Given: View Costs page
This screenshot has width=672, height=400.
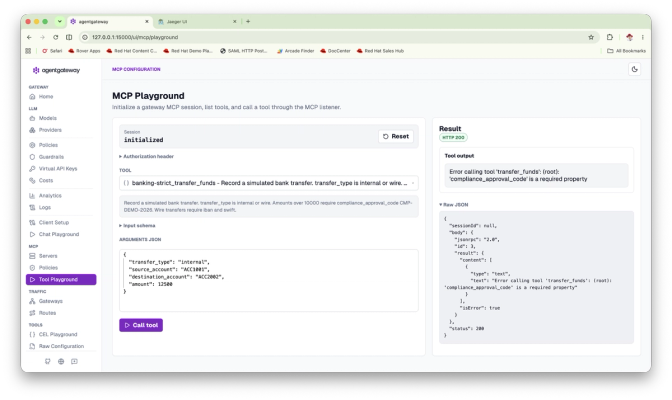Looking at the screenshot, I should click(41, 180).
